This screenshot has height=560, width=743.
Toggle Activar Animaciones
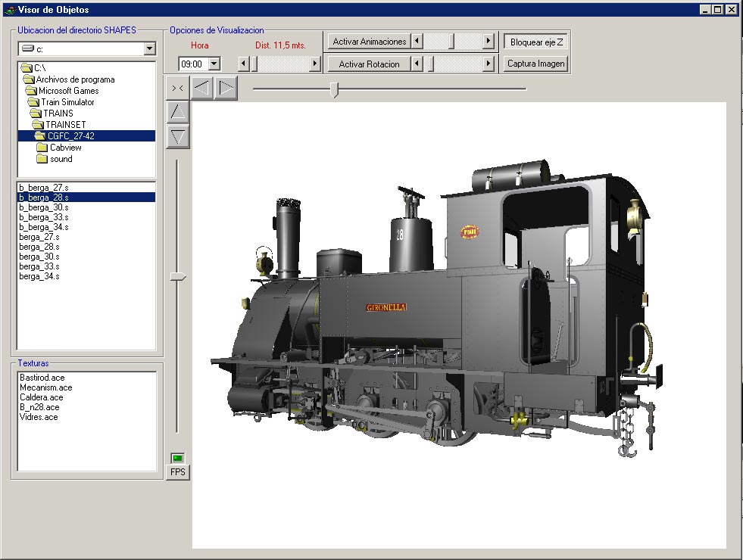click(x=370, y=42)
